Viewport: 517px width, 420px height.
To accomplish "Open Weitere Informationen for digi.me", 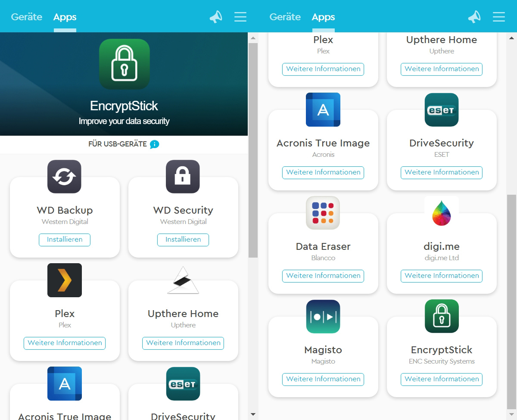I will [442, 276].
